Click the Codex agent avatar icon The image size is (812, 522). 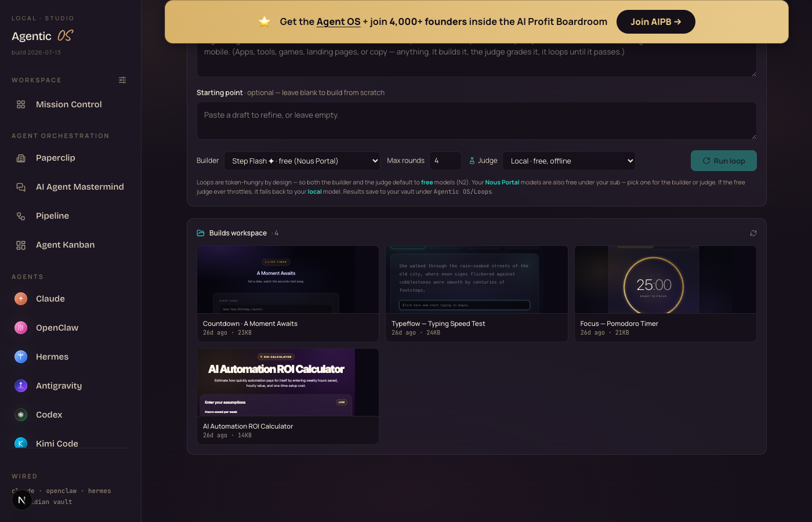pos(21,415)
